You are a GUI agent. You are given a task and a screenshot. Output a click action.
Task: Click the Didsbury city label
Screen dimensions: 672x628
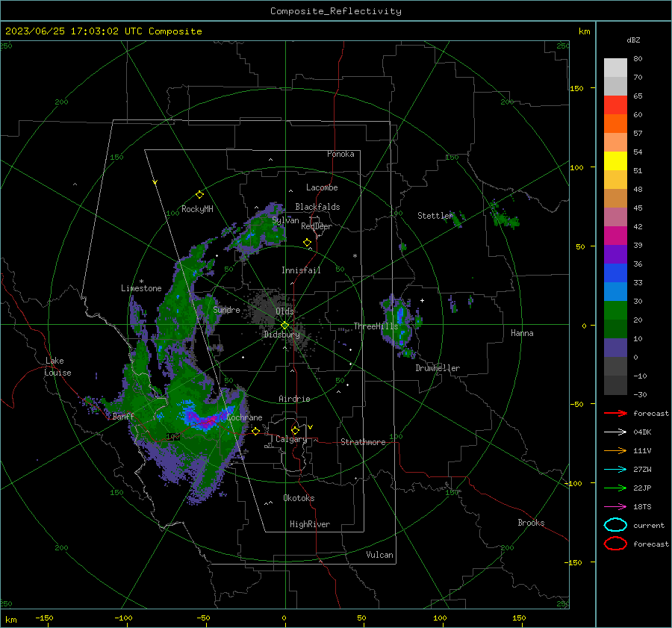[x=281, y=335]
